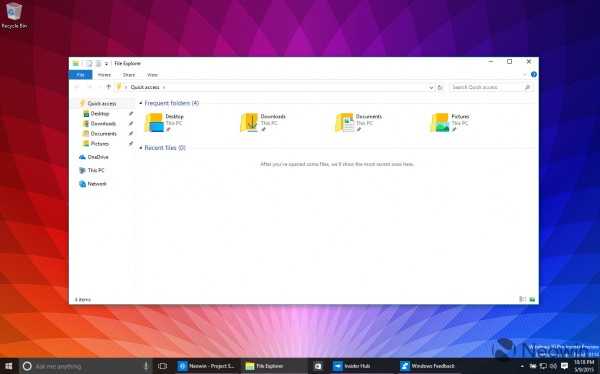The height and width of the screenshot is (374, 600).
Task: Collapse the Recent files group
Action: [x=140, y=148]
